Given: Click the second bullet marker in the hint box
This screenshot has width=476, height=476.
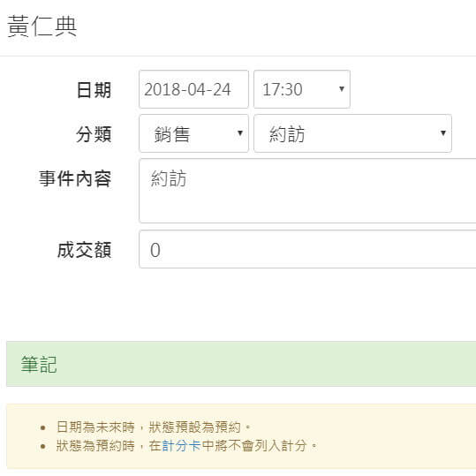Looking at the screenshot, I should pyautogui.click(x=42, y=446).
